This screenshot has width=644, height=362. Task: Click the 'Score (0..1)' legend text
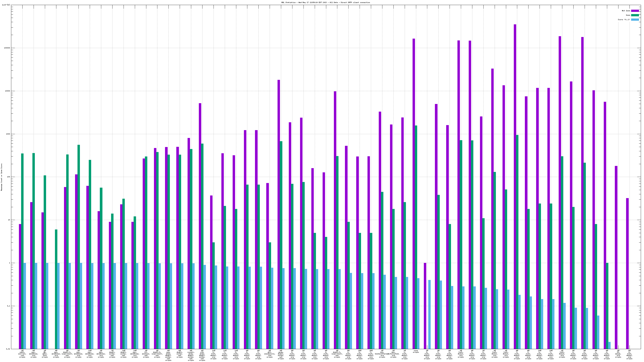coord(624,20)
